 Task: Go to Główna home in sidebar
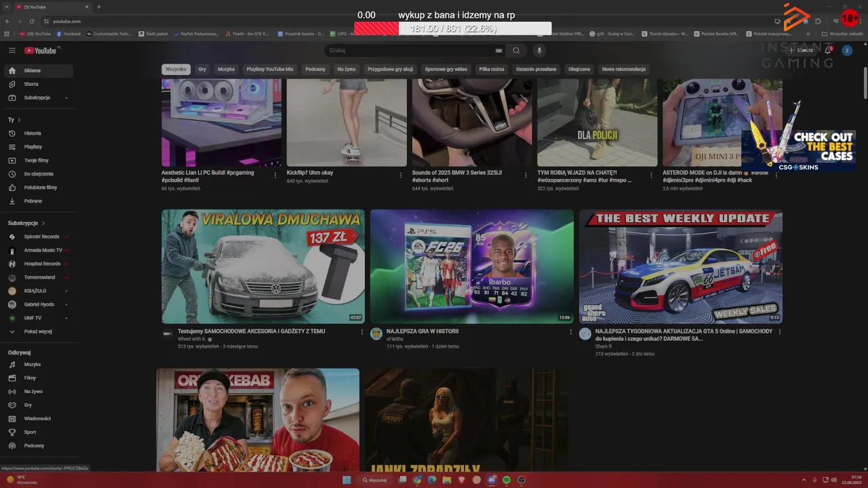pos(38,70)
